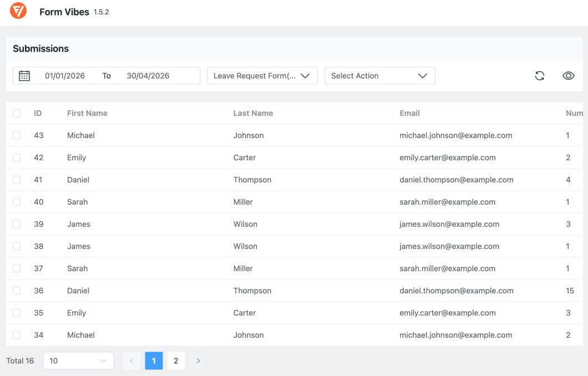This screenshot has height=376, width=588.
Task: Open the page size dropdown showing 10
Action: (x=78, y=360)
